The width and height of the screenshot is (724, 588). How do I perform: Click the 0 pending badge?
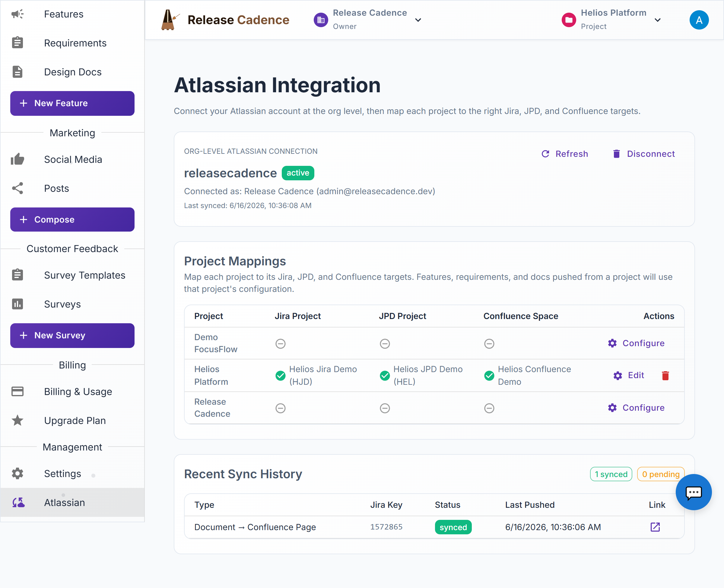coord(660,474)
